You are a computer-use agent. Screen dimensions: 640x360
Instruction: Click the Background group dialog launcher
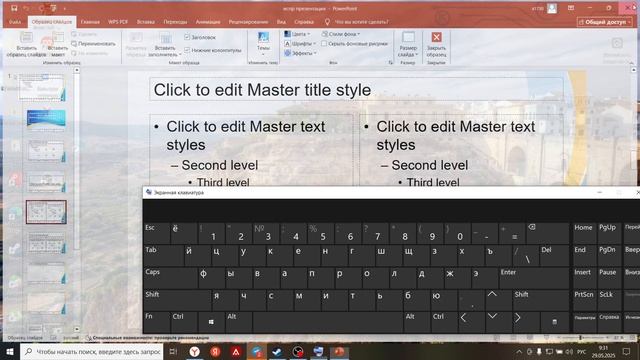391,62
